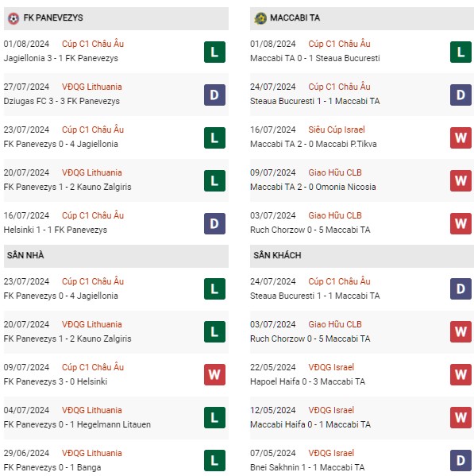This screenshot has height=476, width=474.
Task: Open VĐQG Lithuania link dated 27/07/2024
Action: (92, 87)
